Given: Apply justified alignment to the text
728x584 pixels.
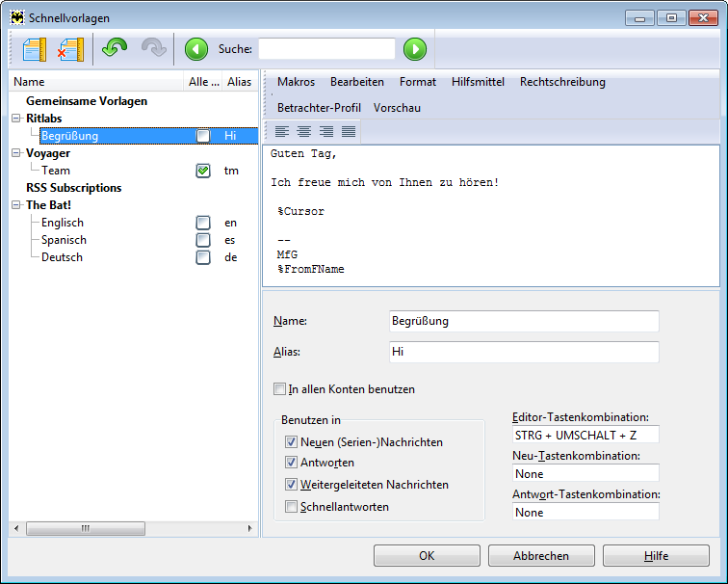Looking at the screenshot, I should (349, 131).
